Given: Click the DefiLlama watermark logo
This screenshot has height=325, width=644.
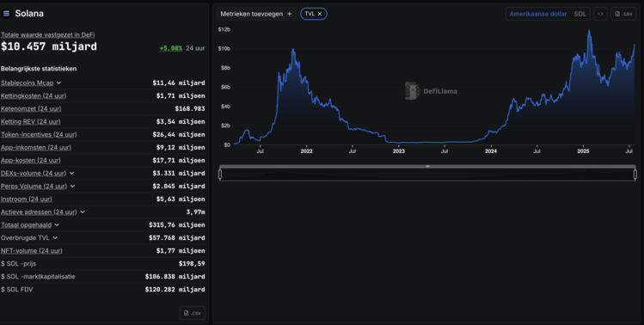Looking at the screenshot, I should click(431, 91).
